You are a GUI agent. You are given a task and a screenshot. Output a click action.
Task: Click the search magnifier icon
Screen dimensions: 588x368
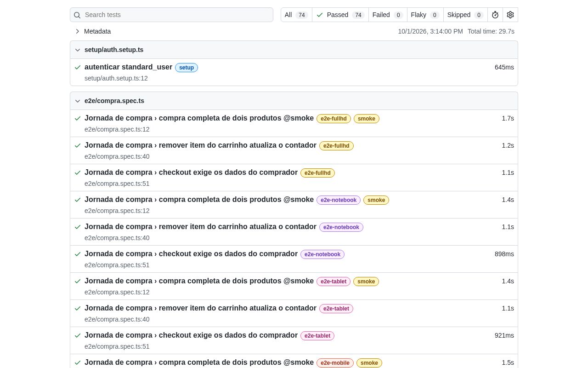click(77, 15)
